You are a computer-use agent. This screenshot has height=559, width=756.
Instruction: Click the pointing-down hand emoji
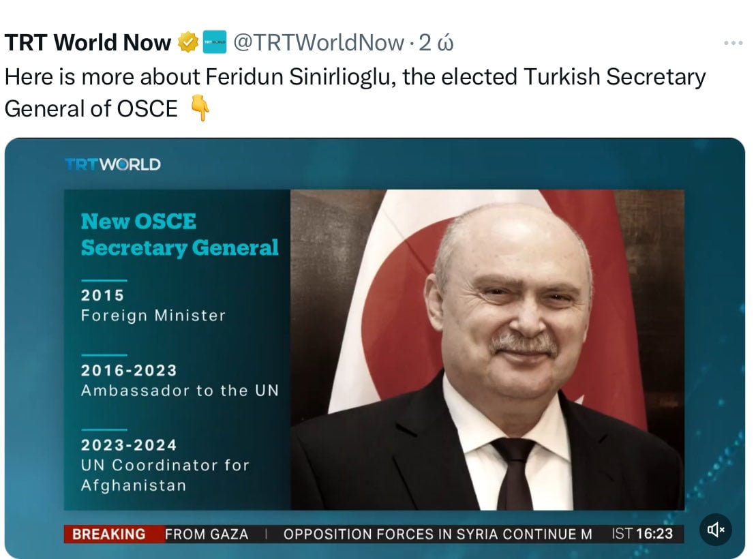coord(200,109)
